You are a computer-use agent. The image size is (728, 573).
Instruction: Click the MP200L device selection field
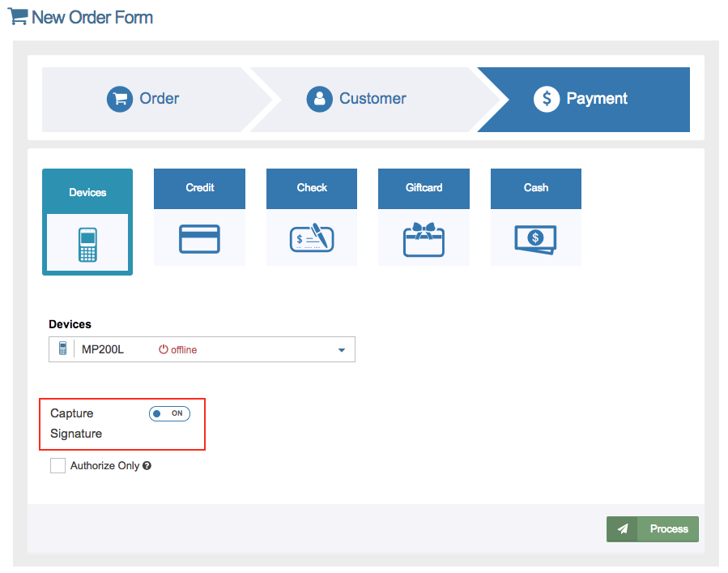pyautogui.click(x=202, y=349)
